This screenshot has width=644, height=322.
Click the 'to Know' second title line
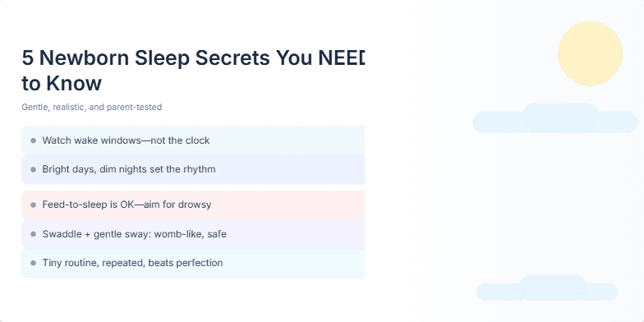tap(62, 84)
